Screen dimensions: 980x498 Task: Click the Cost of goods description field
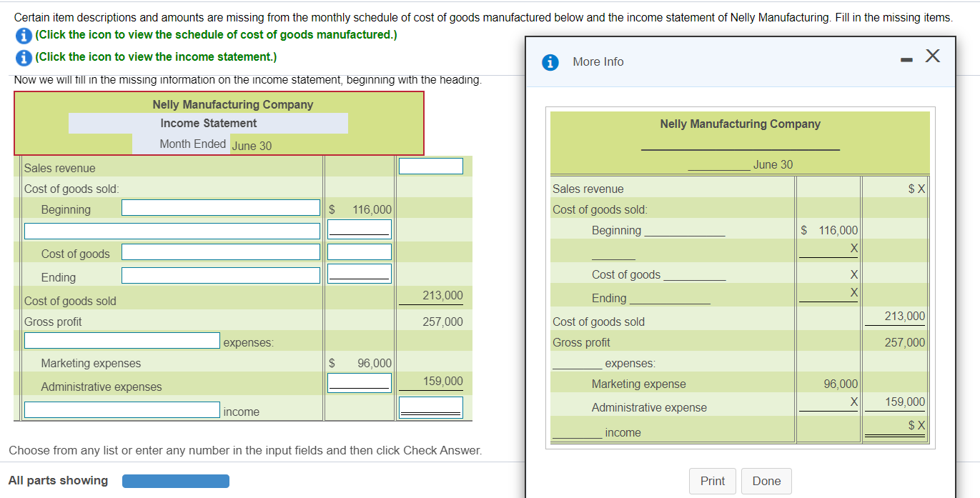[x=220, y=251]
